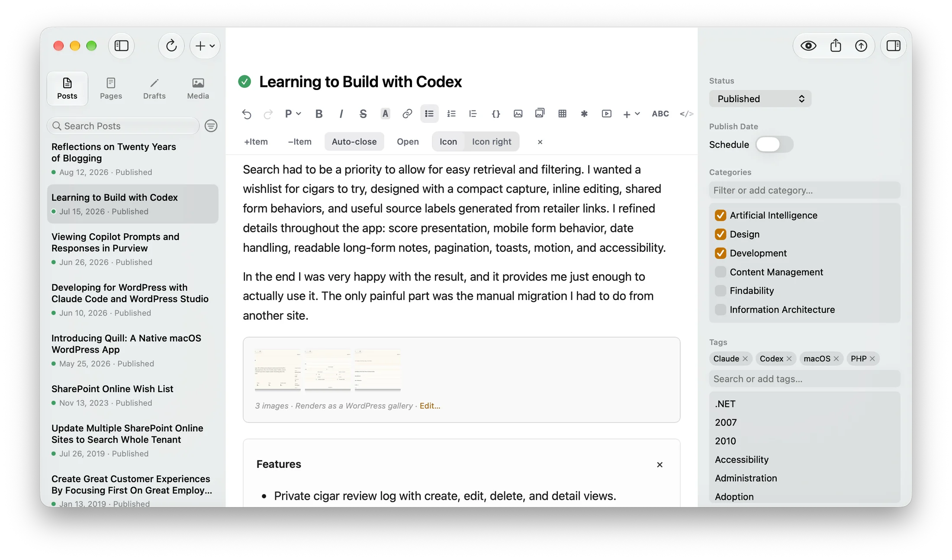Insert a table
The width and height of the screenshot is (952, 560).
pos(562,114)
